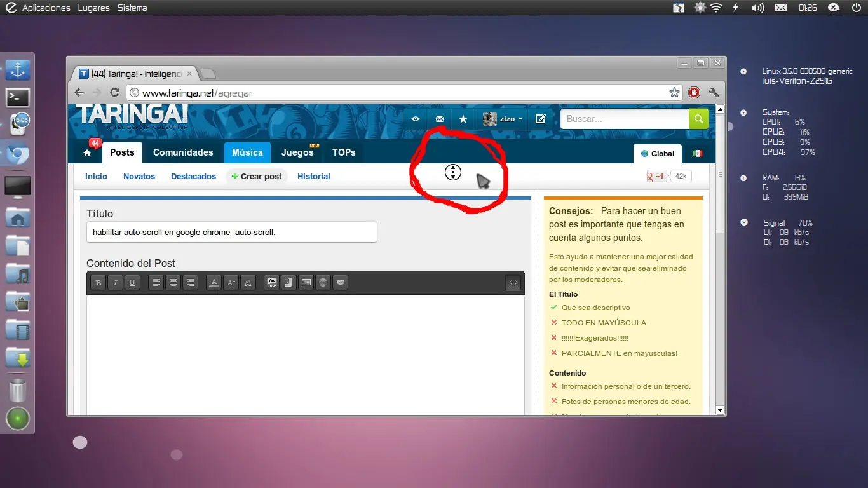Image resolution: width=868 pixels, height=488 pixels.
Task: Select the Posts tab
Action: click(122, 152)
